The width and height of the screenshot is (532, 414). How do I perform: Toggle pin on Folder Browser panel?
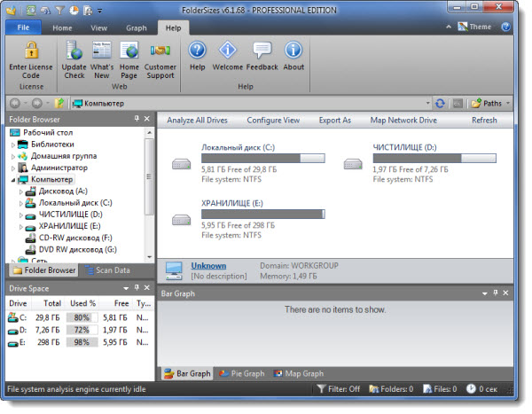point(136,118)
